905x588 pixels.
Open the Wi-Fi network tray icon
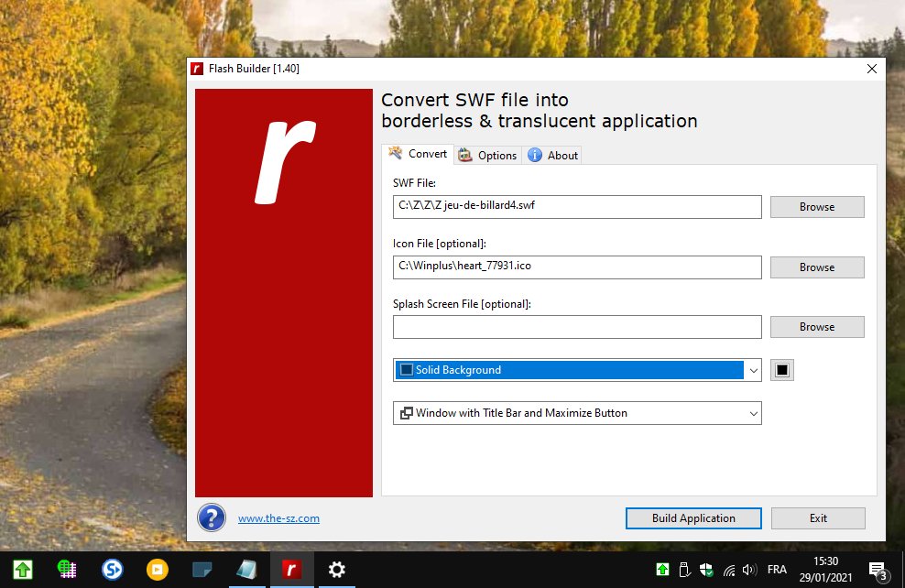[729, 570]
